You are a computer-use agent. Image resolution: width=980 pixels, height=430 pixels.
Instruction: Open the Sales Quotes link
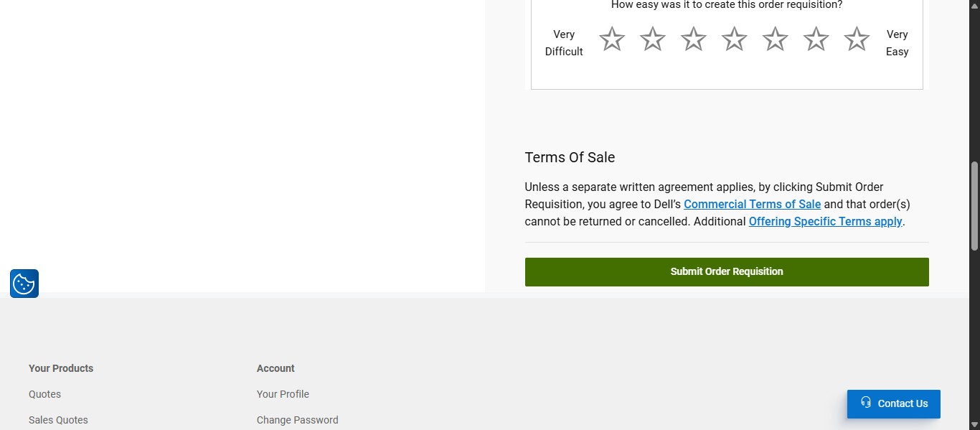(58, 419)
